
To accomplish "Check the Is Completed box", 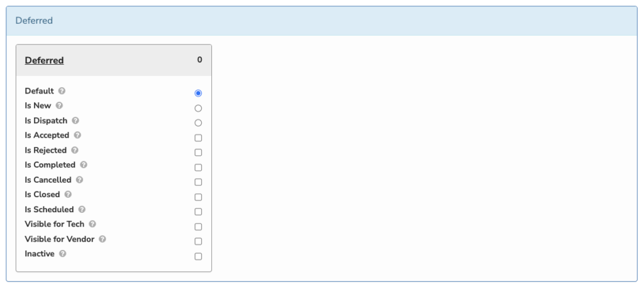I will pyautogui.click(x=198, y=167).
